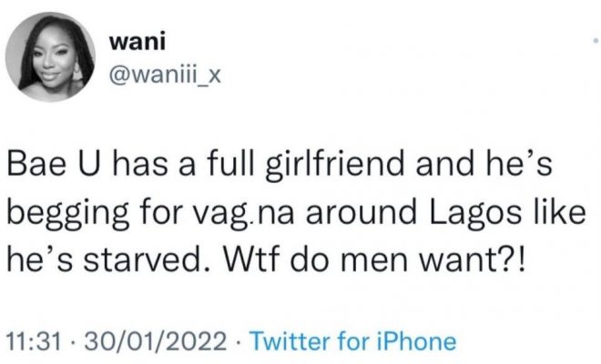The width and height of the screenshot is (601, 364).
Task: Click the 11:31 tweet timestamp
Action: (x=36, y=341)
